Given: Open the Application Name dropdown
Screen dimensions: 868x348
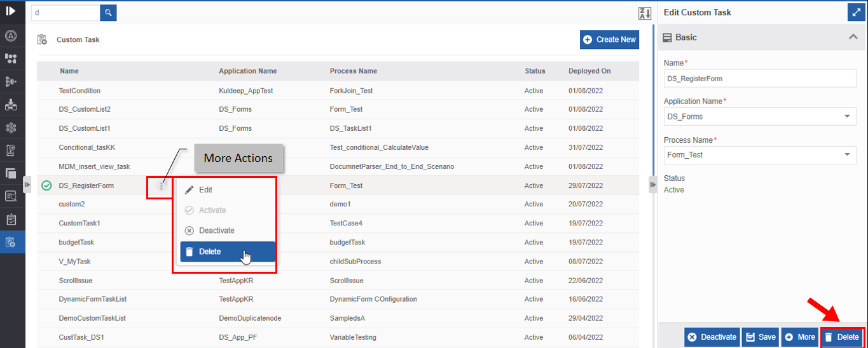Looking at the screenshot, I should pos(760,117).
